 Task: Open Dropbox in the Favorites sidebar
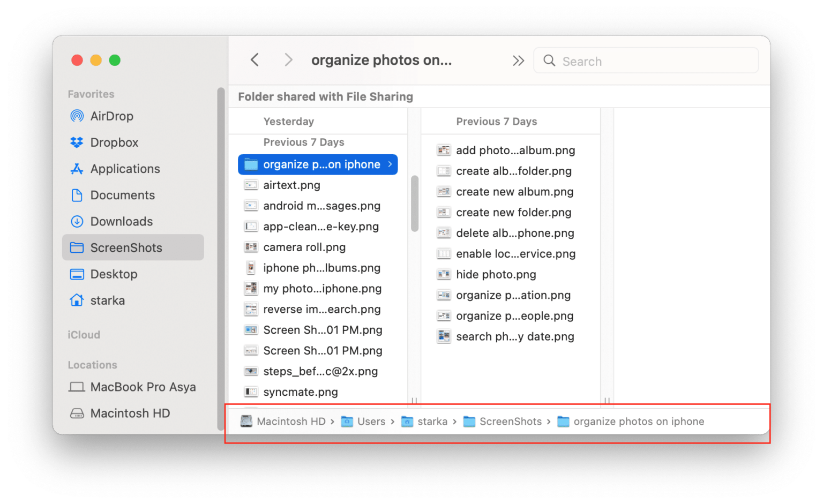click(x=114, y=142)
